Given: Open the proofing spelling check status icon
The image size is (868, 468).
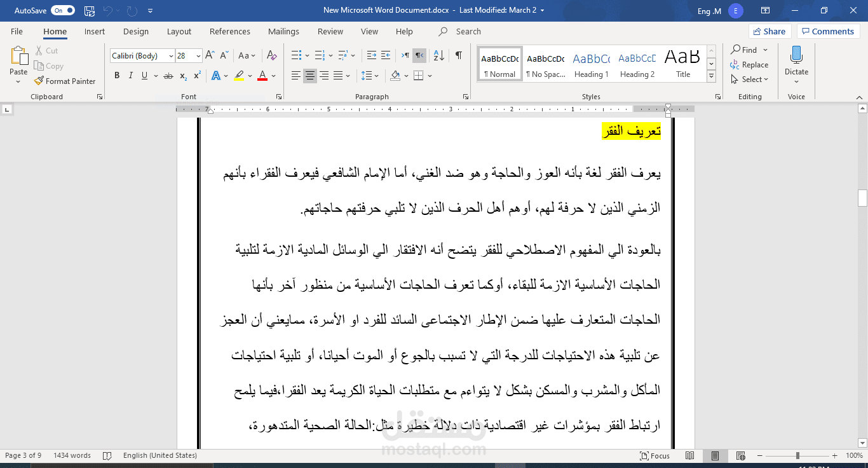Looking at the screenshot, I should [x=107, y=456].
